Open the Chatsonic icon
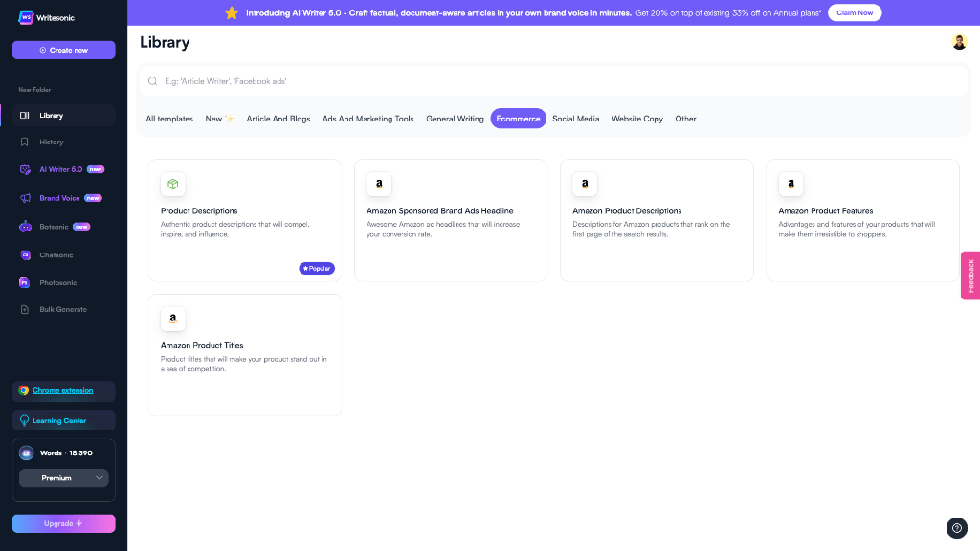 coord(25,254)
